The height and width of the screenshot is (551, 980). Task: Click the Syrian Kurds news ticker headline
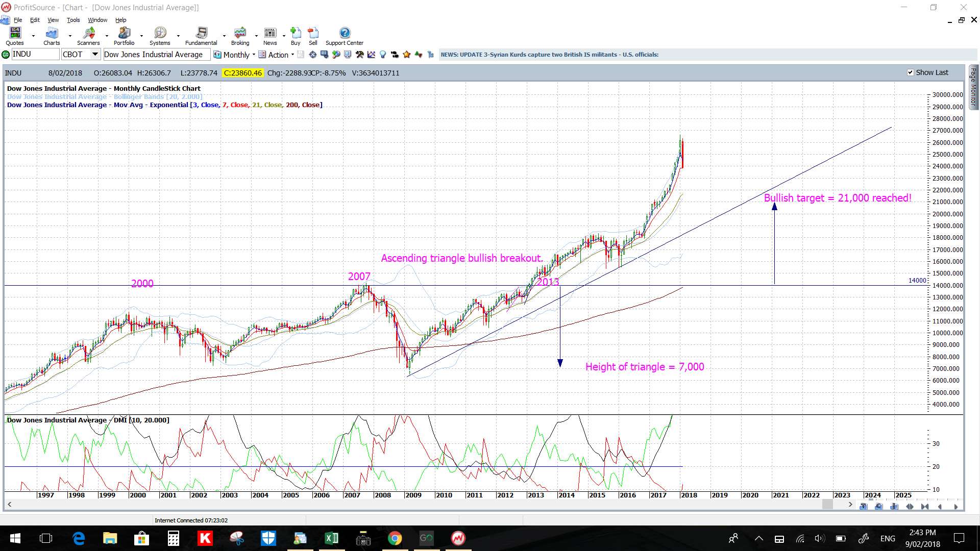click(x=550, y=55)
